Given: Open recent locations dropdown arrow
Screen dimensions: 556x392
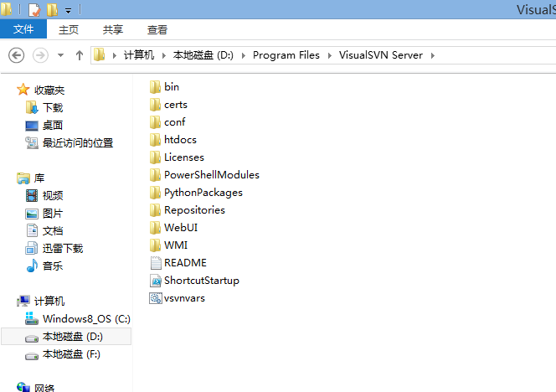Looking at the screenshot, I should tap(60, 55).
